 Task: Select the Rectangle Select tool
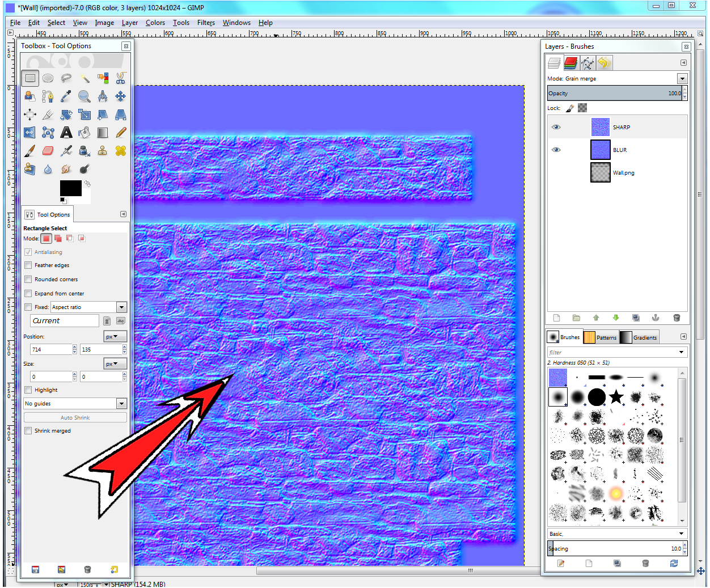30,78
